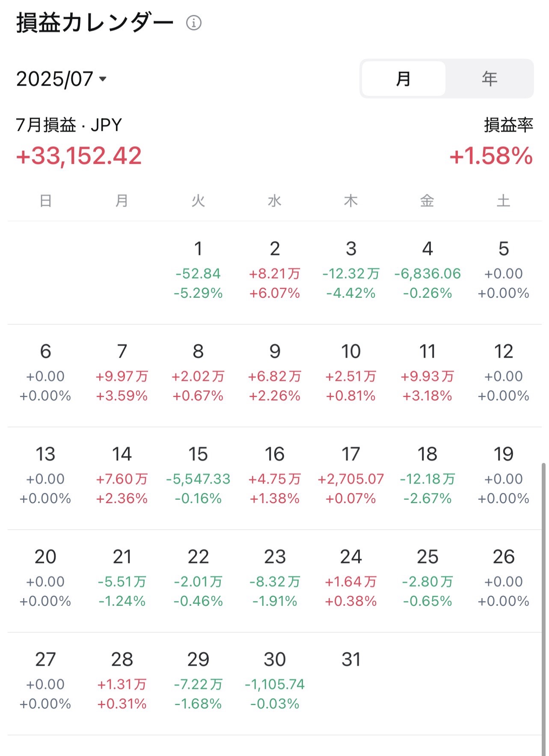549x756 pixels.
Task: Open July 17 entry +2,705.07
Action: pos(351,478)
